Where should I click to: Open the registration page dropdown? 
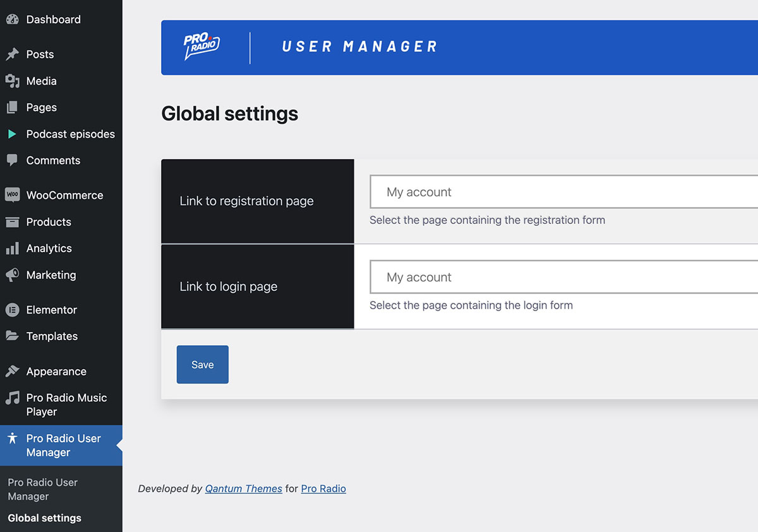563,192
